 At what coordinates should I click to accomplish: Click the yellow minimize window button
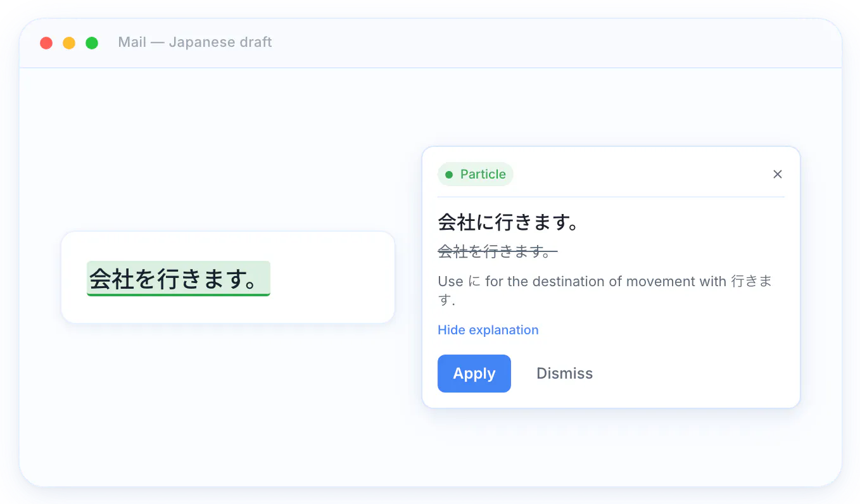69,43
